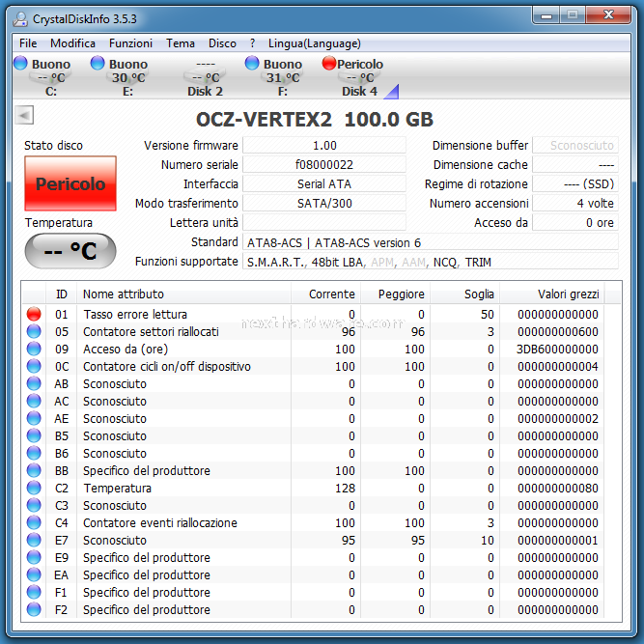Open the Funzioni menu
This screenshot has width=644, height=644.
coord(130,43)
